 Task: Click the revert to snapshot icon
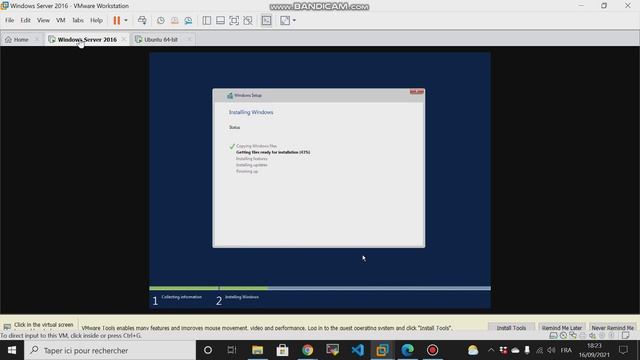click(175, 20)
